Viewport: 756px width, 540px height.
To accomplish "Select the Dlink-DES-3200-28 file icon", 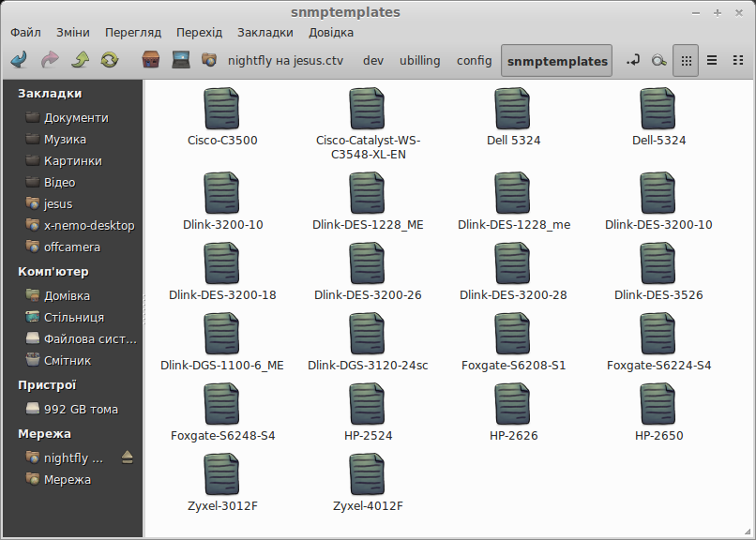I will [x=512, y=263].
